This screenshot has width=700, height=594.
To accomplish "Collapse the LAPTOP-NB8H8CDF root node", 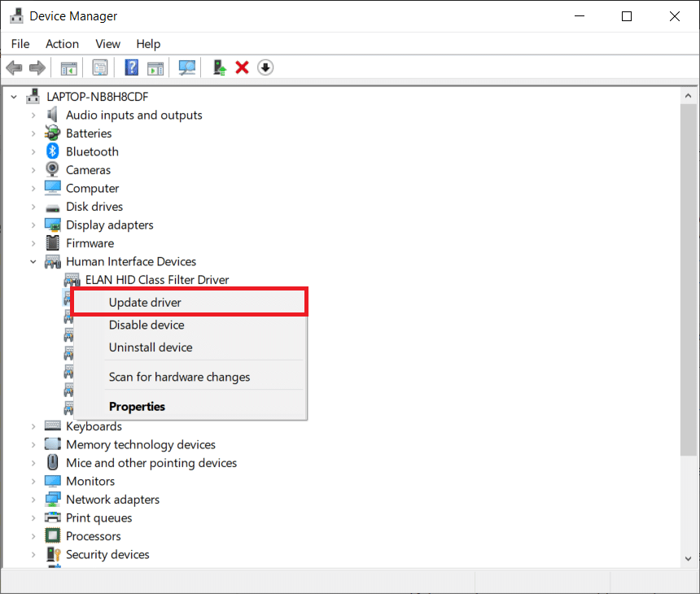I will [x=14, y=97].
